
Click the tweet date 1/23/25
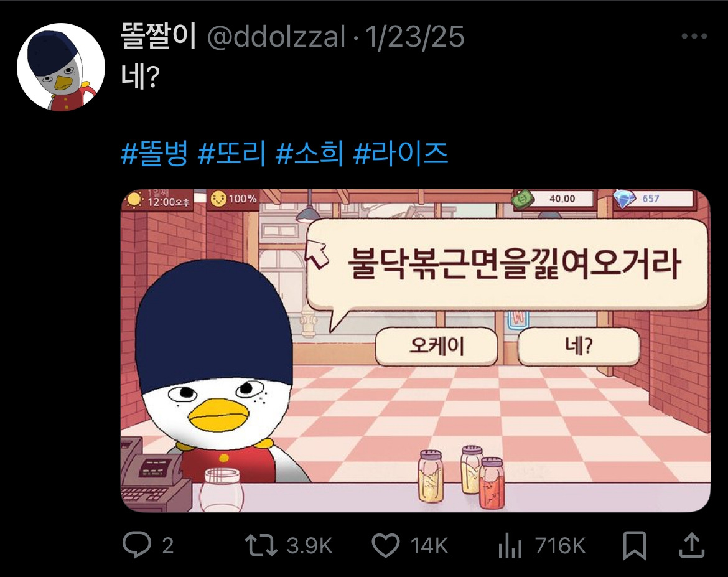(414, 37)
